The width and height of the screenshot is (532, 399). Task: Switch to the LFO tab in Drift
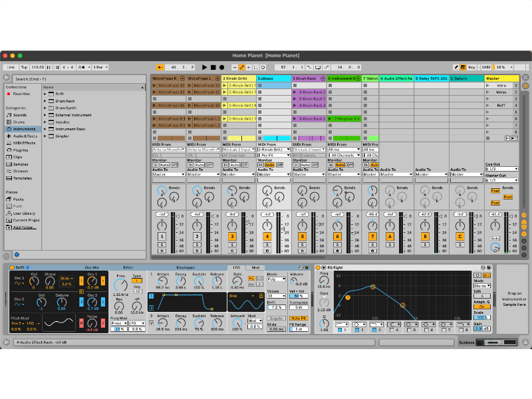point(237,268)
